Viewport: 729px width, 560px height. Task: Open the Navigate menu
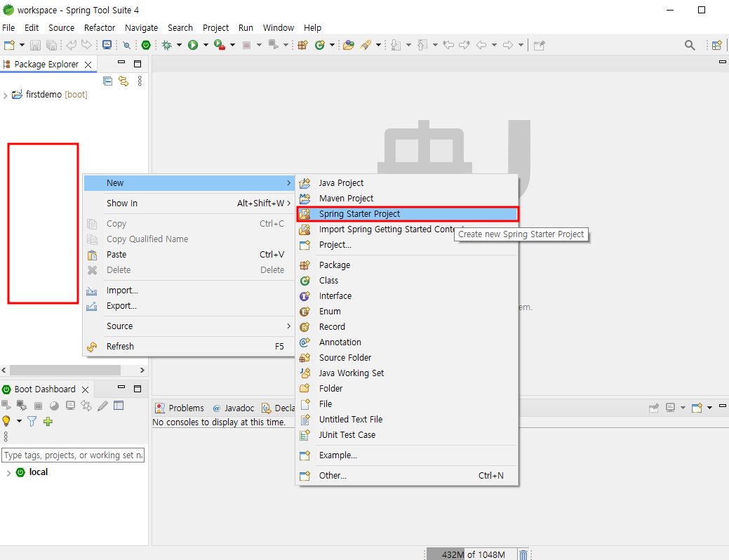tap(141, 28)
